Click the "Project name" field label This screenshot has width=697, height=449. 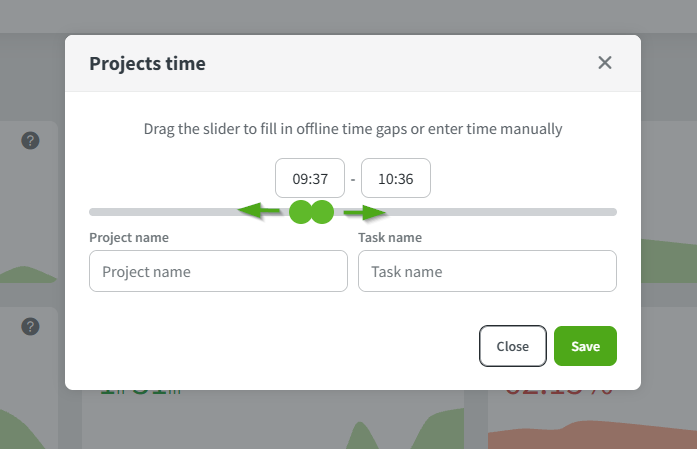[x=129, y=238]
